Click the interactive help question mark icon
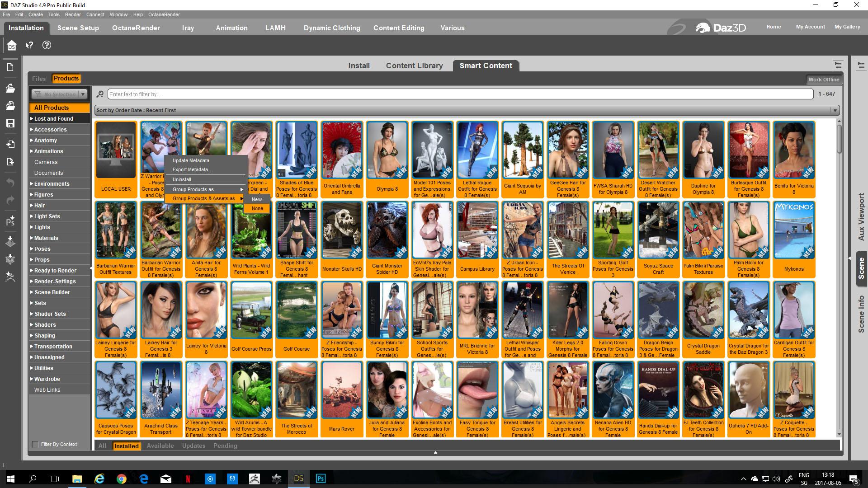This screenshot has height=488, width=868. point(47,45)
